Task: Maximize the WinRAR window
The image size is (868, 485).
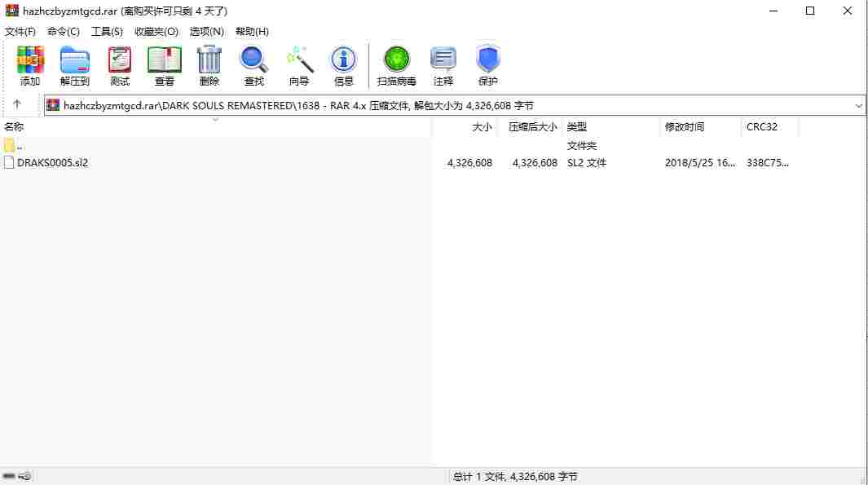Action: coord(810,11)
